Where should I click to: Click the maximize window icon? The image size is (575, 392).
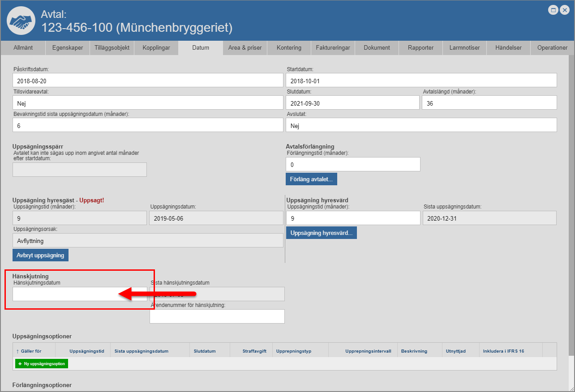pyautogui.click(x=554, y=10)
